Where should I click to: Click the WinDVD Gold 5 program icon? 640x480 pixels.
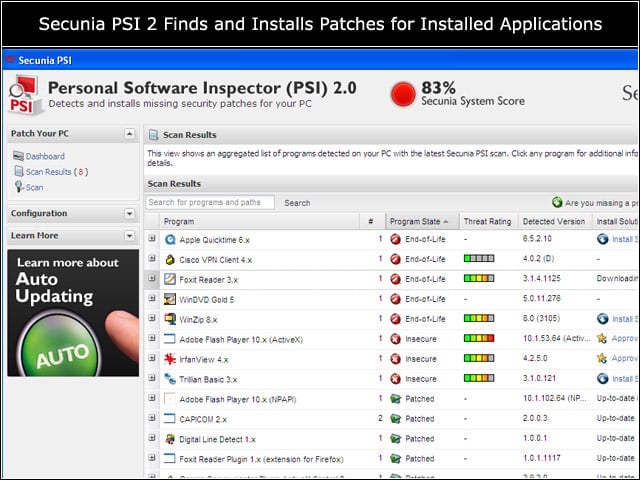tap(170, 299)
